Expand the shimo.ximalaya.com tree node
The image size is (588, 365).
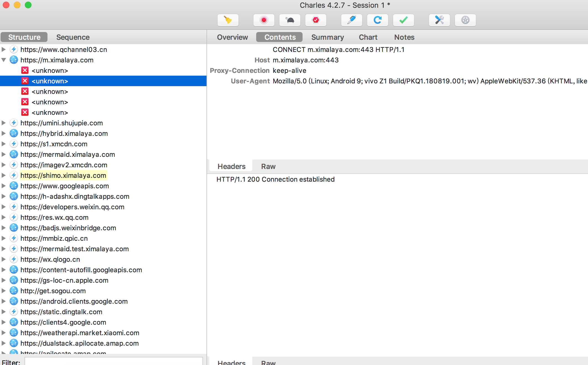pos(4,175)
